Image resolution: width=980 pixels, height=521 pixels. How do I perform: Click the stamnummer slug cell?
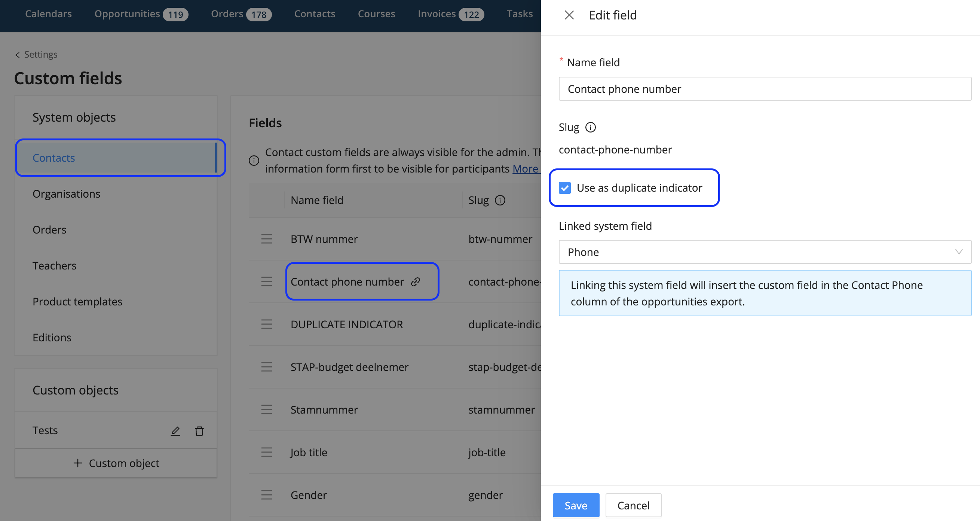[502, 409]
